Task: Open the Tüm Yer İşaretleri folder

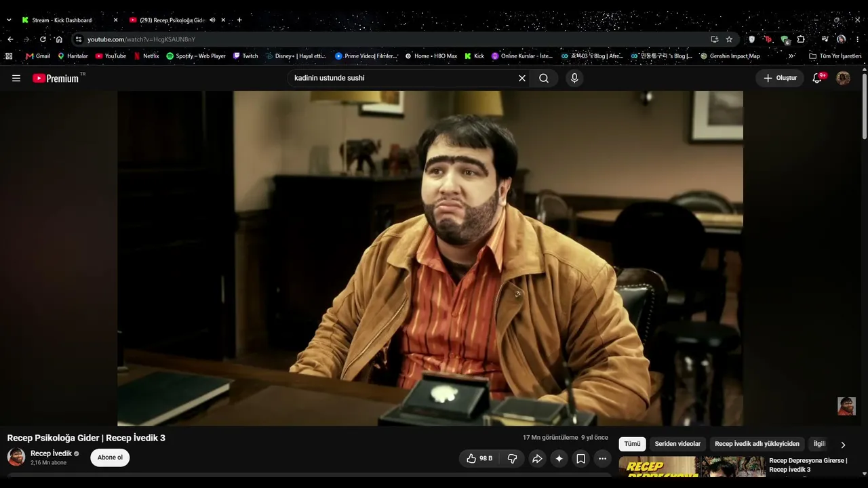Action: click(x=835, y=56)
